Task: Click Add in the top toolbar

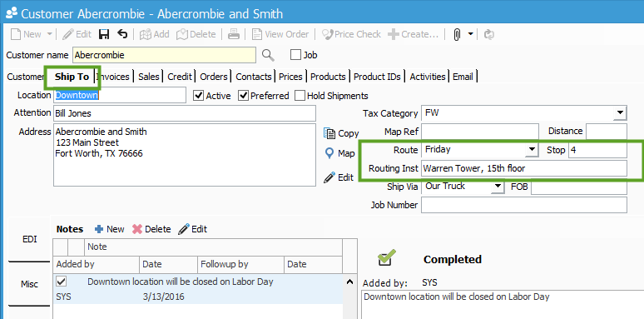Action: click(x=155, y=34)
